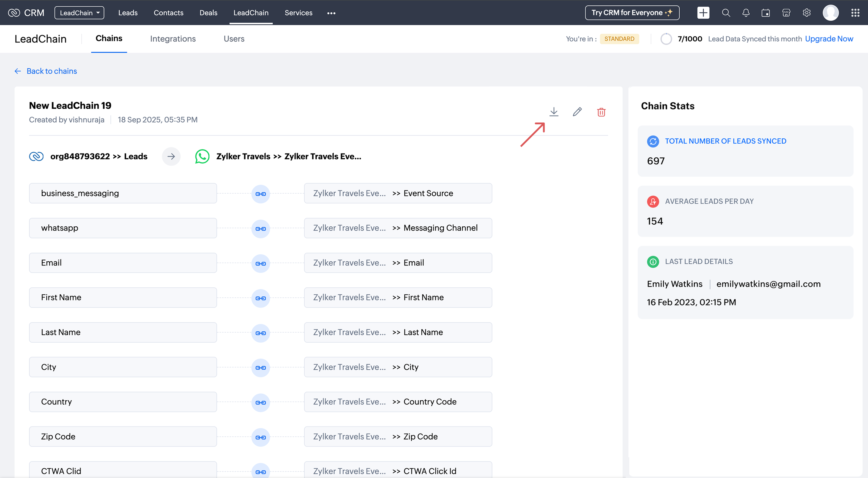Click the link icon for business_messaging mapping
Image resolution: width=868 pixels, height=478 pixels.
pyautogui.click(x=260, y=194)
